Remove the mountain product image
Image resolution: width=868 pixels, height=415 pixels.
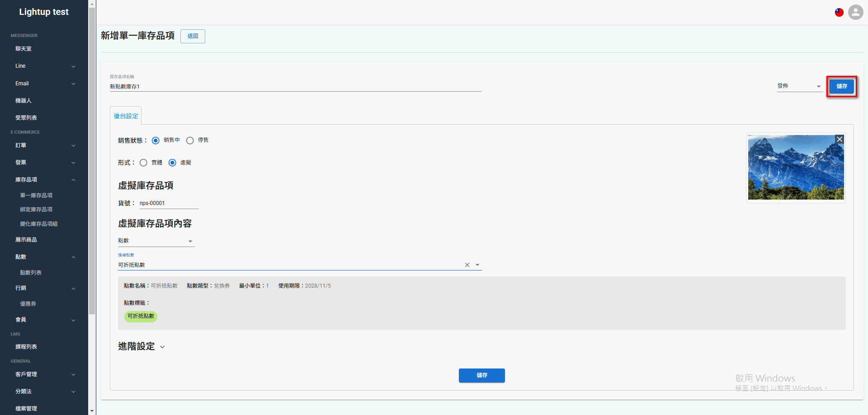pos(840,139)
